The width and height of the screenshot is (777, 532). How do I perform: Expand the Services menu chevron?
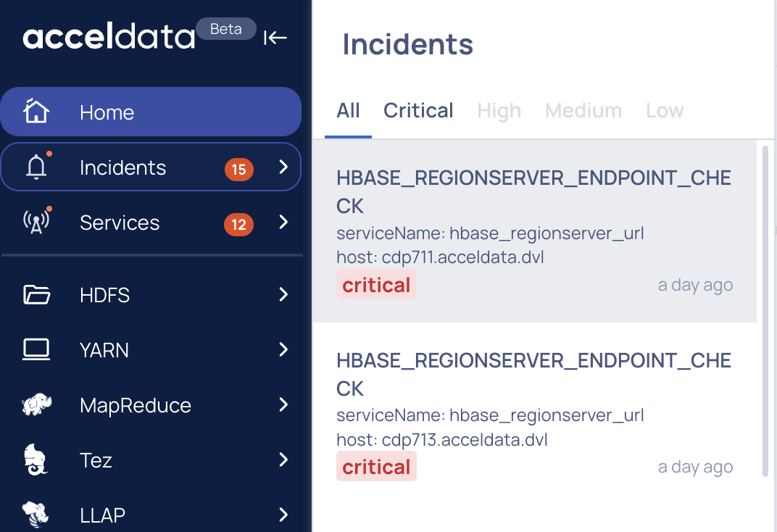tap(283, 222)
